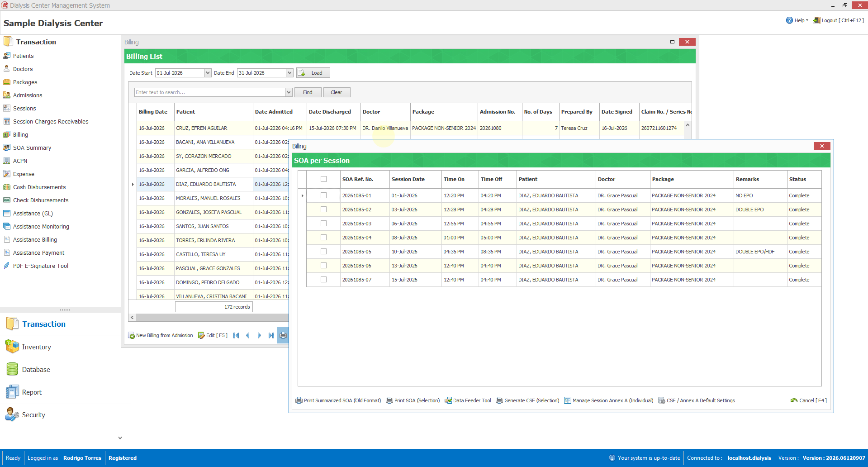Go to first billing record

click(x=236, y=335)
